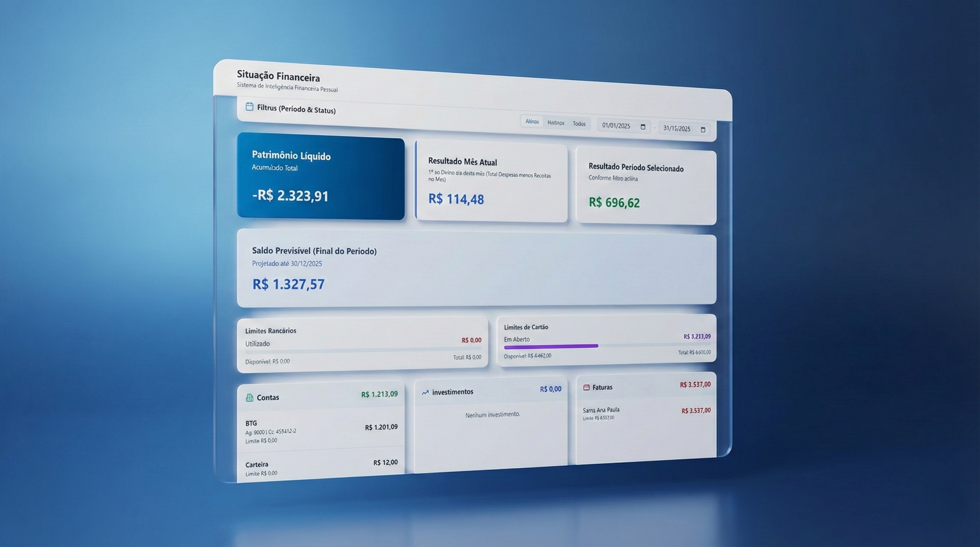Viewport: 980px width, 547px height.
Task: Click the Faturas credit card icon
Action: click(x=586, y=387)
